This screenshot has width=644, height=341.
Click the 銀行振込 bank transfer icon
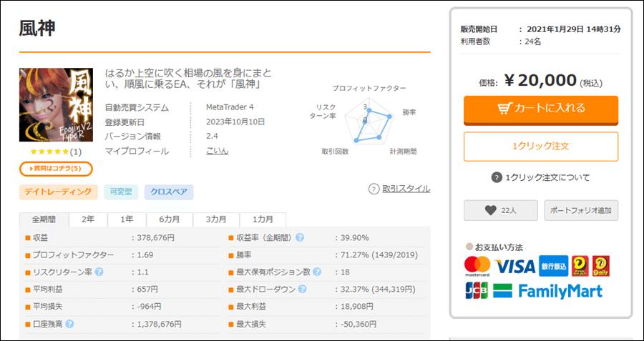[x=554, y=267]
